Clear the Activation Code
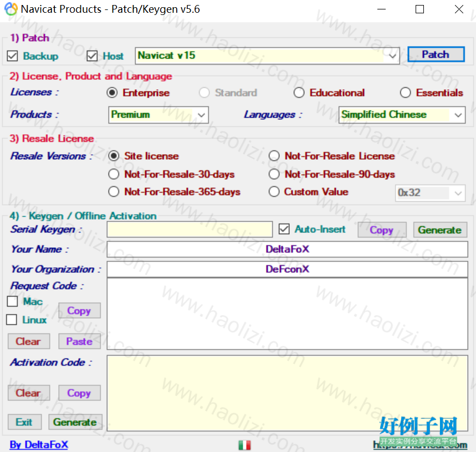Screen dimensions: 476x452 pos(28,393)
